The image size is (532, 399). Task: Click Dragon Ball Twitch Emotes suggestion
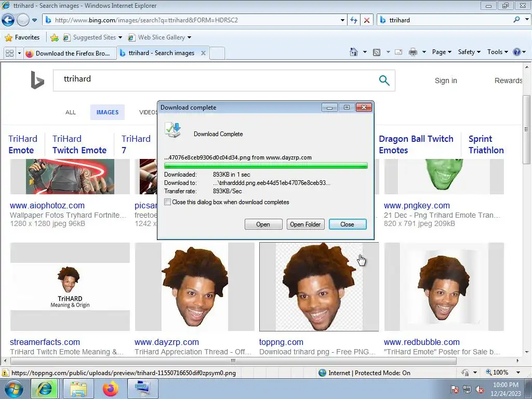[416, 144]
